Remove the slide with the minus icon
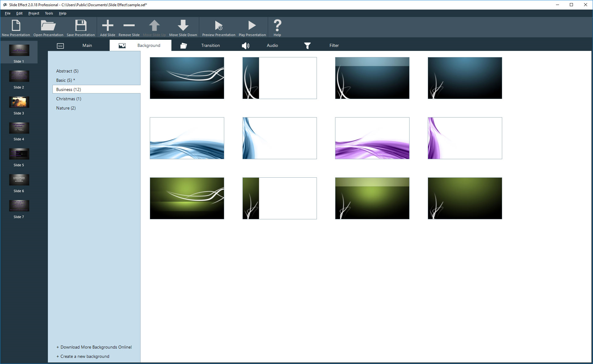The image size is (593, 364). click(x=129, y=26)
